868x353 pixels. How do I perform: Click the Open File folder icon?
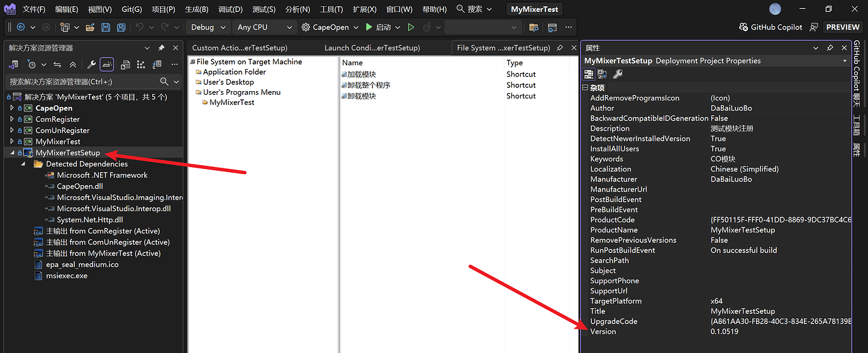pyautogui.click(x=90, y=28)
